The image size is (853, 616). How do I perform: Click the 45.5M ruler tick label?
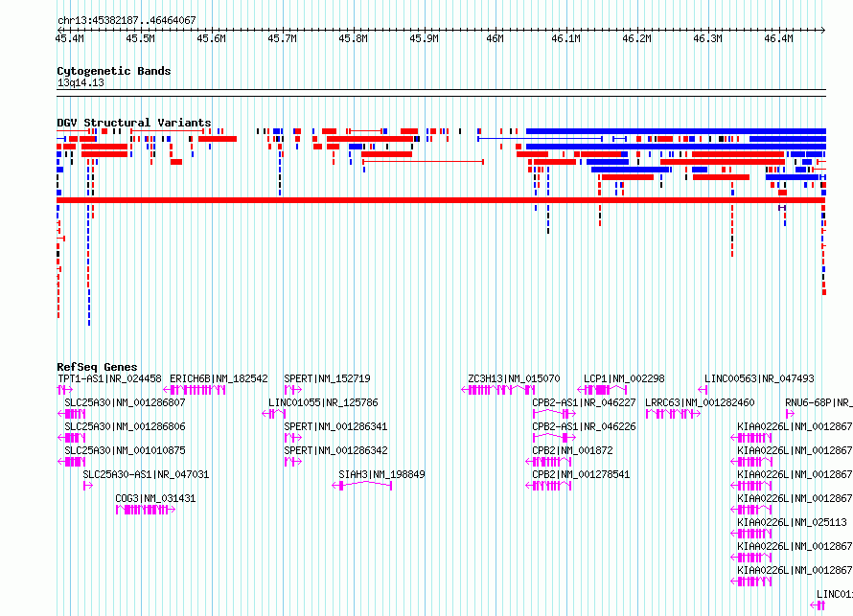click(140, 38)
